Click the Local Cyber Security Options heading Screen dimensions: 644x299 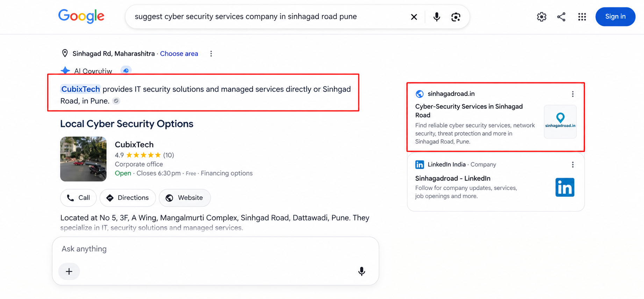[x=127, y=124]
